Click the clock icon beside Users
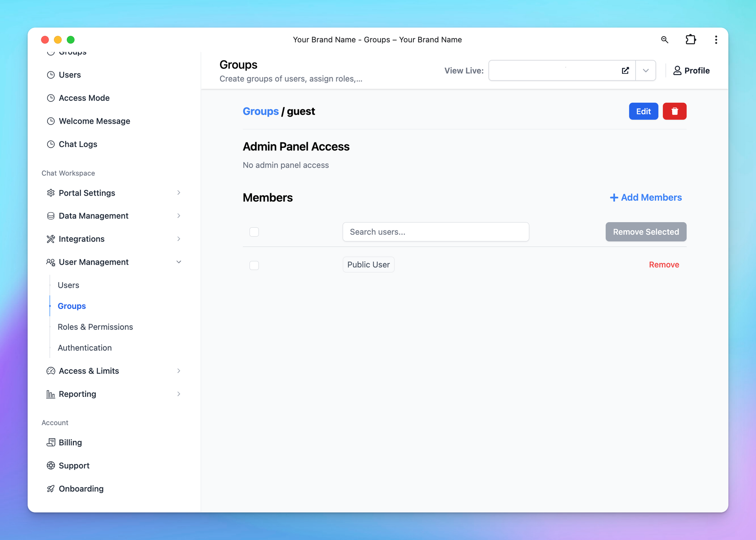The width and height of the screenshot is (756, 540). (51, 75)
